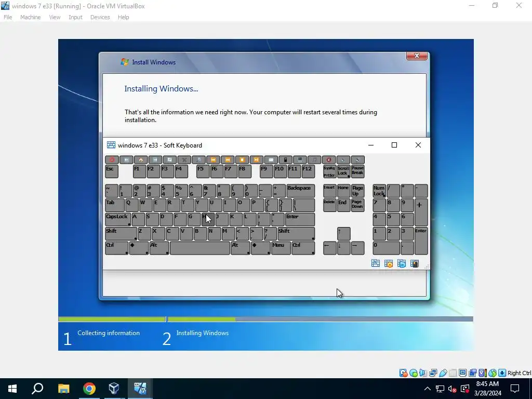Click the shared folders status icon
532x399 pixels.
pyautogui.click(x=453, y=373)
